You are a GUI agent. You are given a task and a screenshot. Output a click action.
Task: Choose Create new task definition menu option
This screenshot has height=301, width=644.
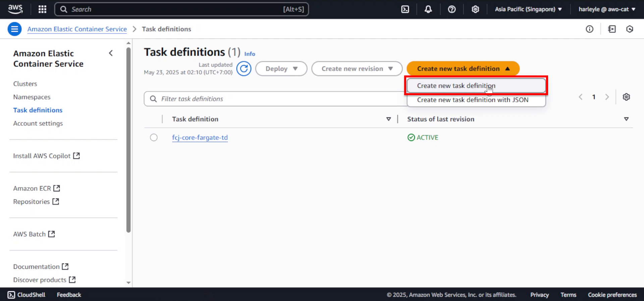point(476,86)
